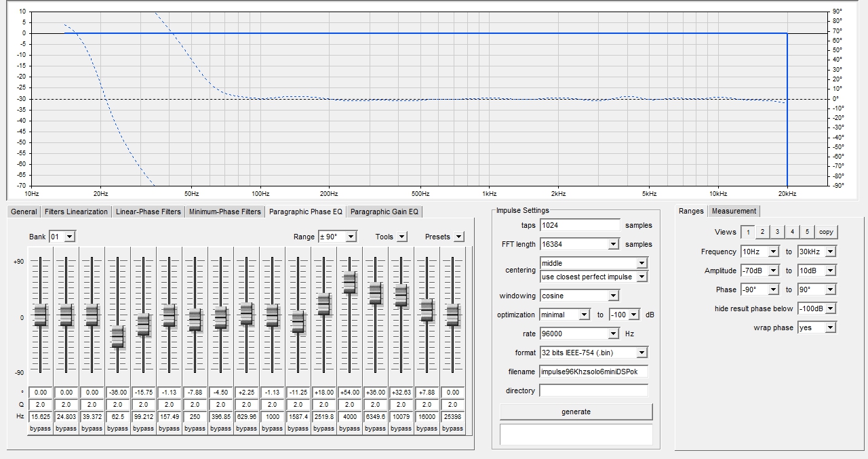Open the format 32 bits IEEE-754 dropdown
This screenshot has width=868, height=459.
pos(642,353)
